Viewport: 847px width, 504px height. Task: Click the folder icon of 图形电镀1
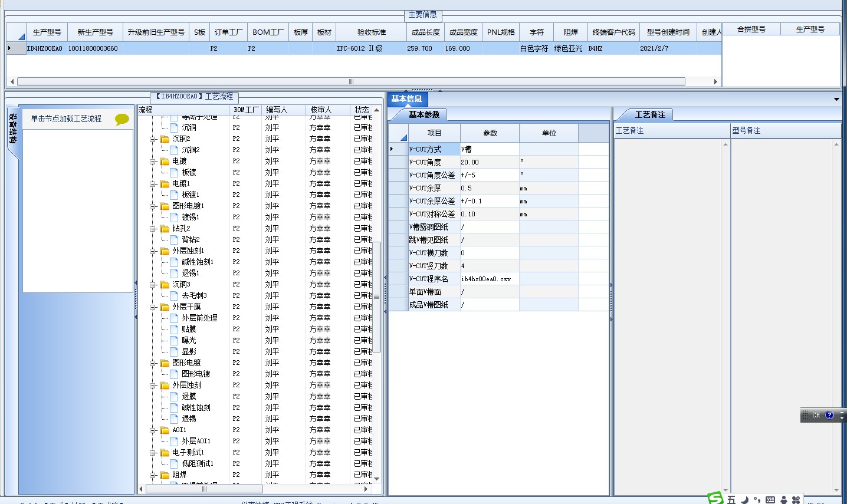[x=165, y=206]
